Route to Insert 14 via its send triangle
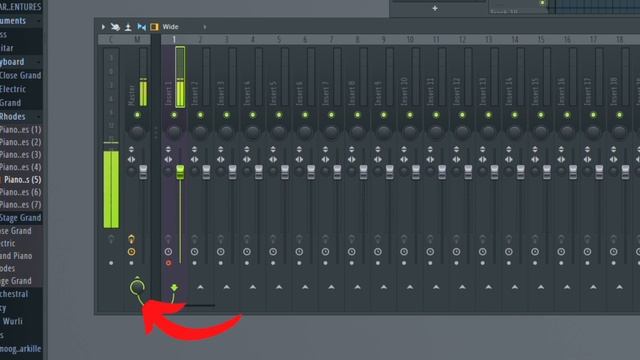This screenshot has height=360, width=640. pyautogui.click(x=515, y=287)
